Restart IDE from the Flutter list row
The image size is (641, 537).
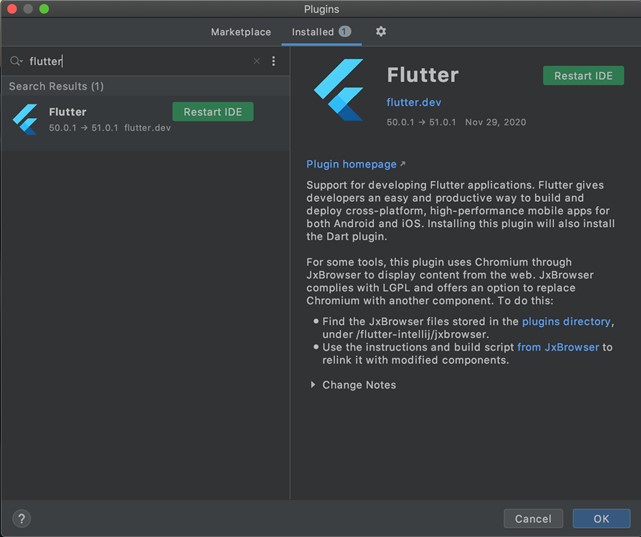click(x=213, y=112)
